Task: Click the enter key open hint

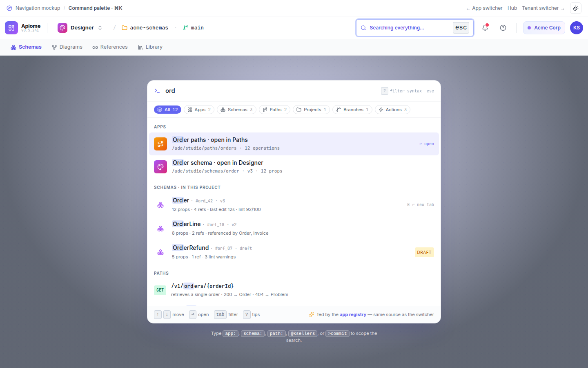Action: (193, 314)
